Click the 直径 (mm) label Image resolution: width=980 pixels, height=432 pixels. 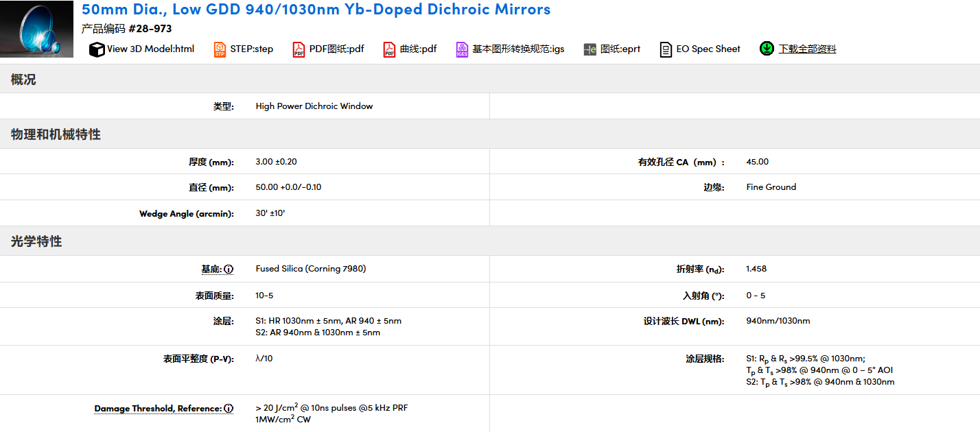(211, 187)
